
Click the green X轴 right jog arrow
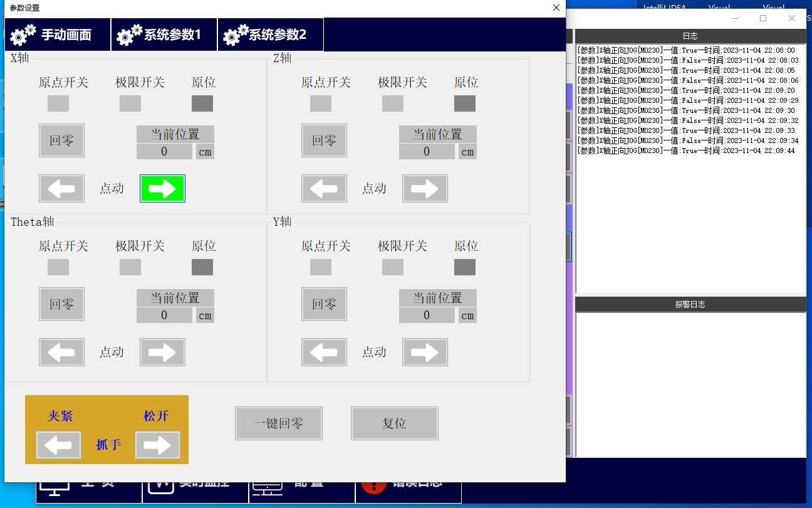click(162, 188)
